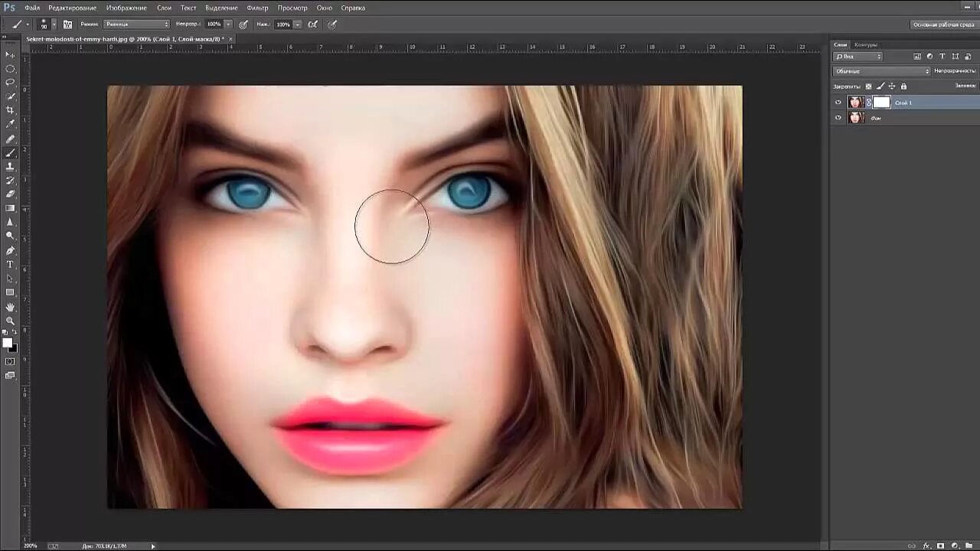
Task: Select the Dodge tool
Action: point(10,236)
